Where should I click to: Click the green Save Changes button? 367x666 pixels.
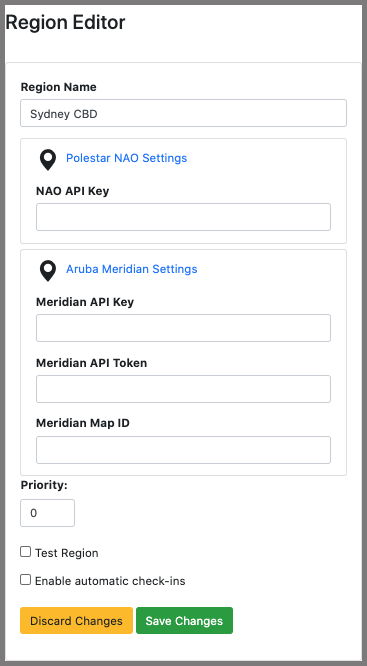tap(184, 621)
